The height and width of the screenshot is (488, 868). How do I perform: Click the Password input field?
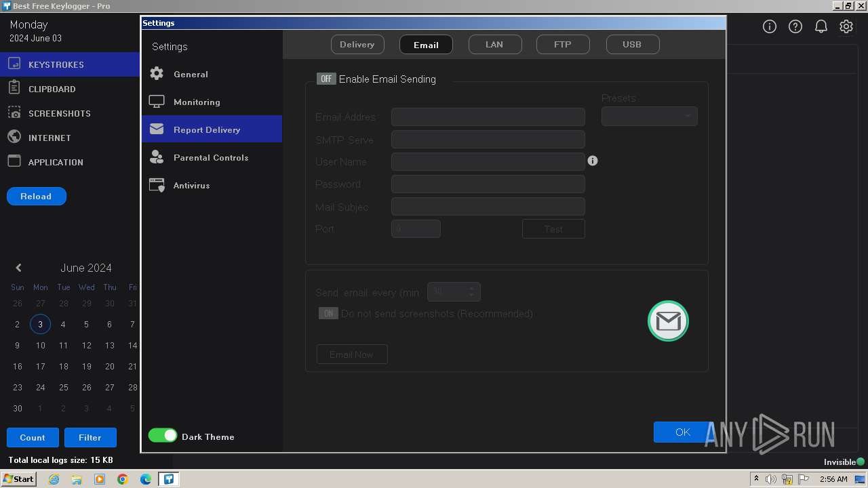pyautogui.click(x=488, y=184)
